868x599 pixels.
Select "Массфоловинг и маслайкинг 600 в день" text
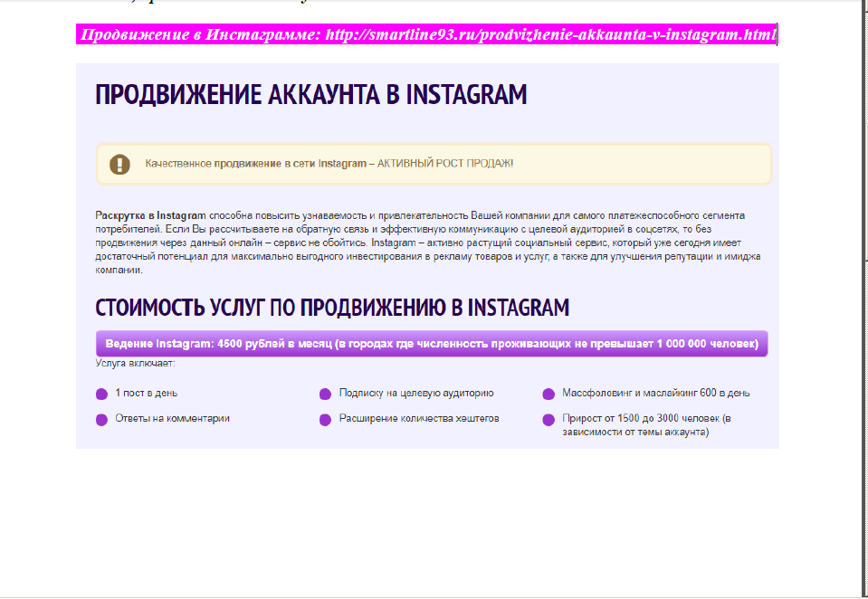click(655, 394)
